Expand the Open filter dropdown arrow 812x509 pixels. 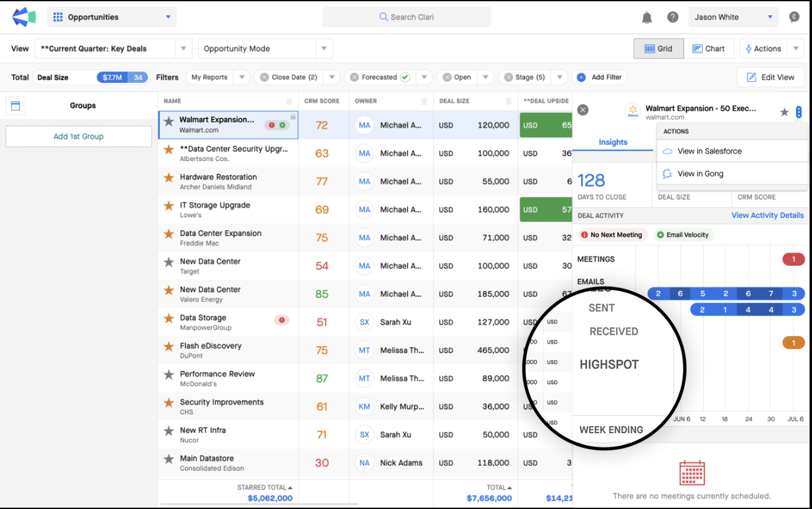tap(486, 77)
